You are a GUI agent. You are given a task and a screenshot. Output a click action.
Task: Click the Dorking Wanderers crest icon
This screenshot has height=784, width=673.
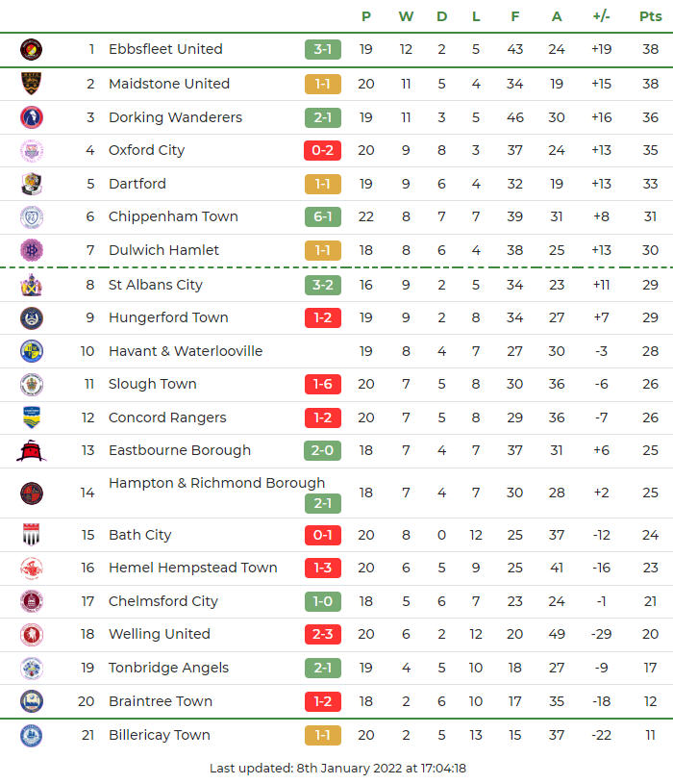pos(32,117)
